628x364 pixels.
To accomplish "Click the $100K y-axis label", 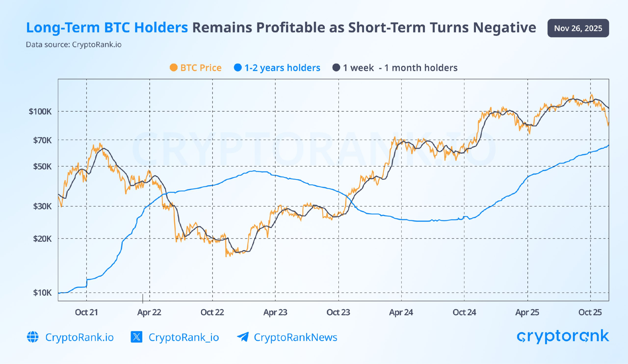I will [40, 111].
